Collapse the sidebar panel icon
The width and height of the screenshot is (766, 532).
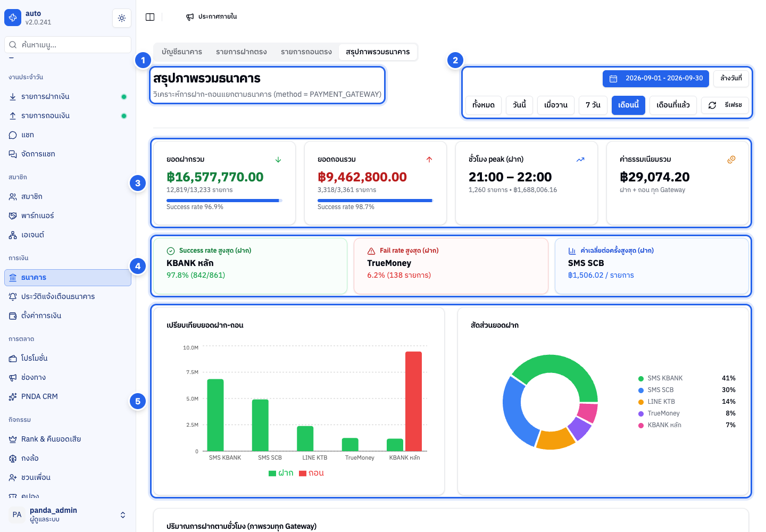click(x=150, y=17)
